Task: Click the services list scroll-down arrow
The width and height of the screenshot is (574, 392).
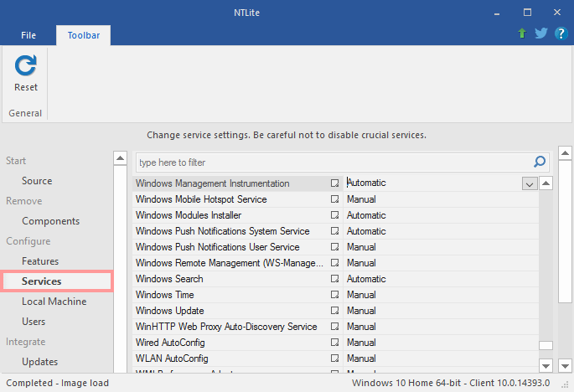Action: (546, 366)
